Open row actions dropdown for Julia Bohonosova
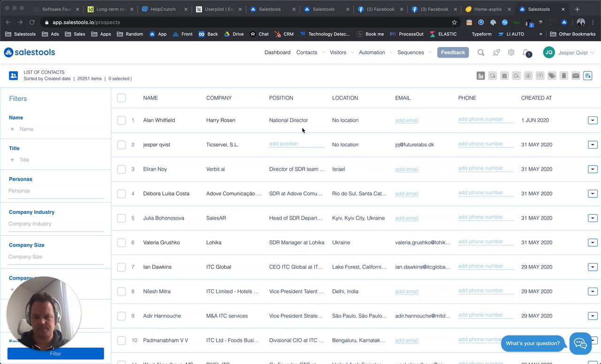 tap(593, 218)
